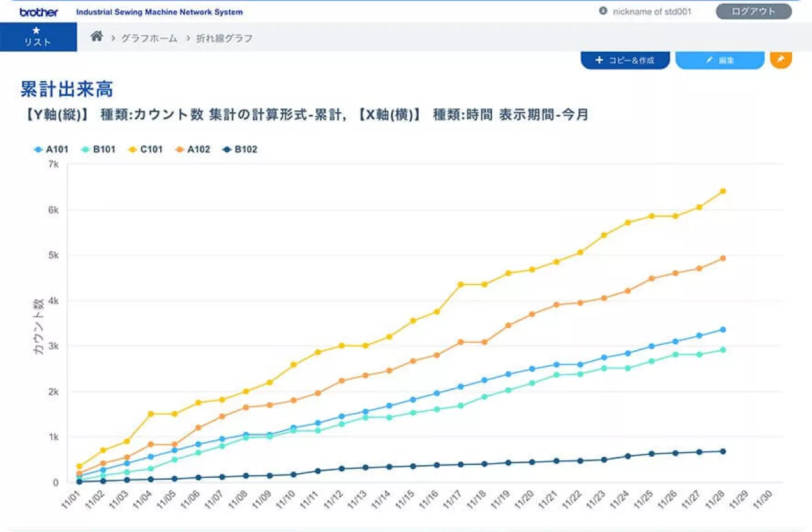
Task: Click A102 data point on 11/28
Action: [x=723, y=258]
